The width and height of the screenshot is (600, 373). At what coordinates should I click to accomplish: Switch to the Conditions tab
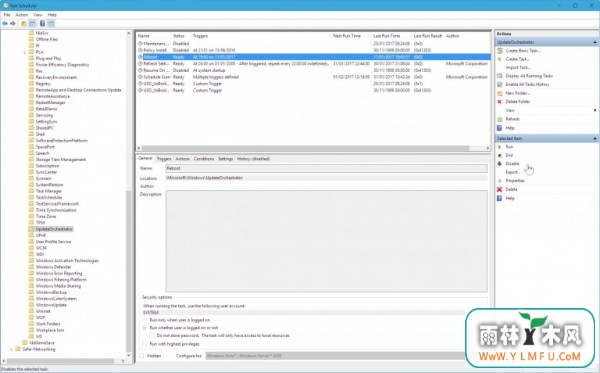204,159
